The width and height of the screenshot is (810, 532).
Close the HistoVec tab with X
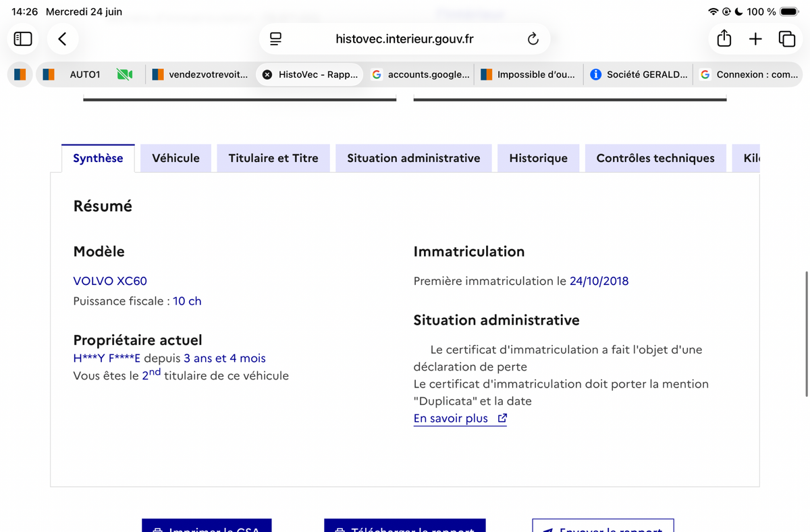[x=267, y=75]
